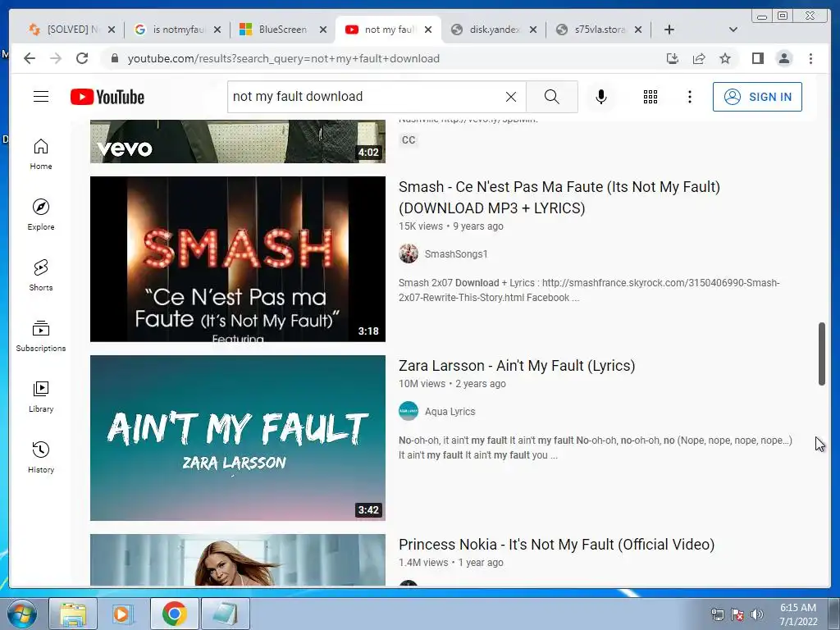Close the disk.yandex tab
The image size is (840, 630).
(533, 30)
